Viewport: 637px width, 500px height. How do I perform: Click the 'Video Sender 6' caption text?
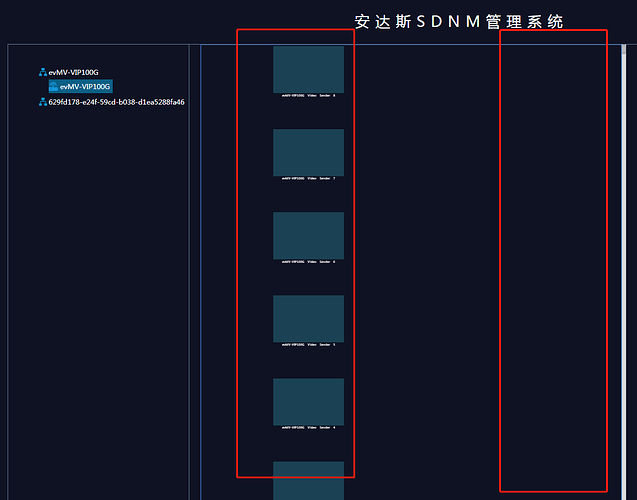(308, 262)
